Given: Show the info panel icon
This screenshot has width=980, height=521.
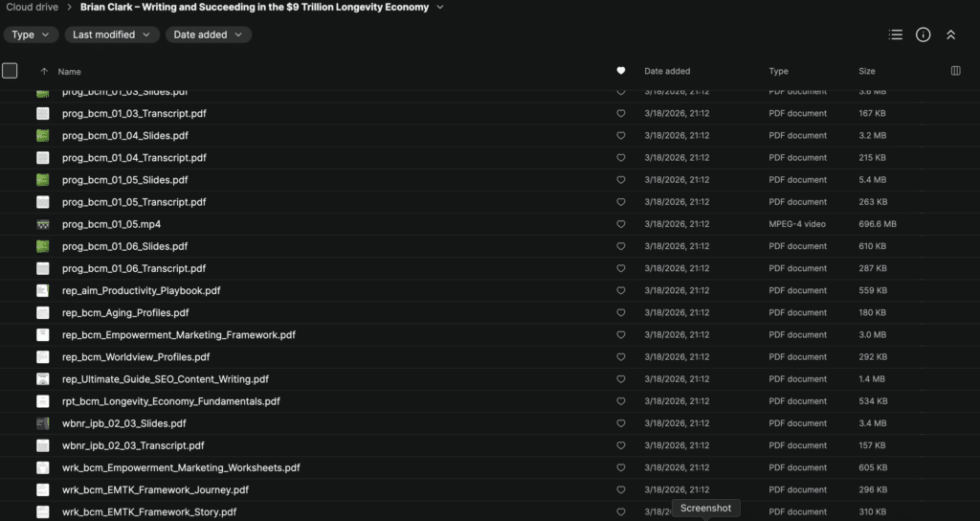Looking at the screenshot, I should click(924, 35).
